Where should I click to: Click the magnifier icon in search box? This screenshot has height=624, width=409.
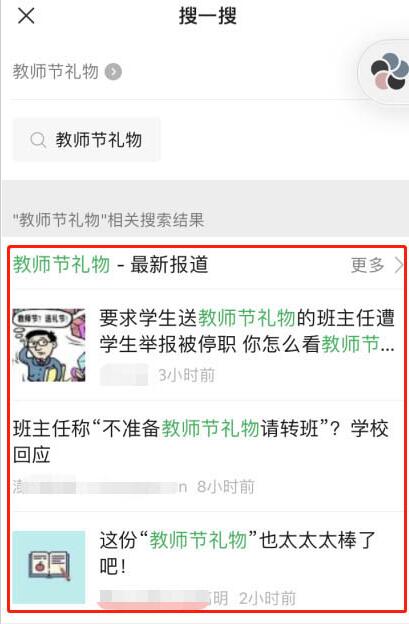click(x=38, y=140)
